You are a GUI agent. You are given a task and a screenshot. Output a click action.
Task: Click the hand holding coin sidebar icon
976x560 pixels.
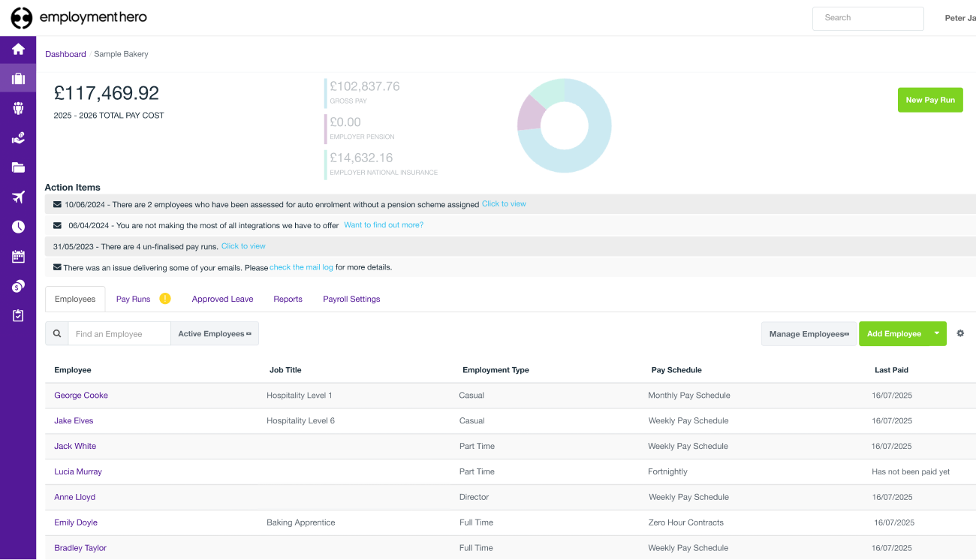tap(18, 138)
